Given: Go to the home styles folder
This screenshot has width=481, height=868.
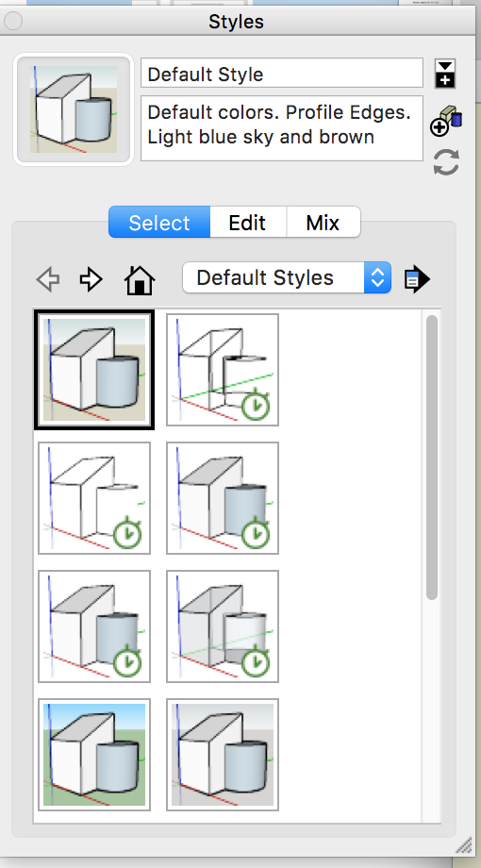Looking at the screenshot, I should coord(140,279).
